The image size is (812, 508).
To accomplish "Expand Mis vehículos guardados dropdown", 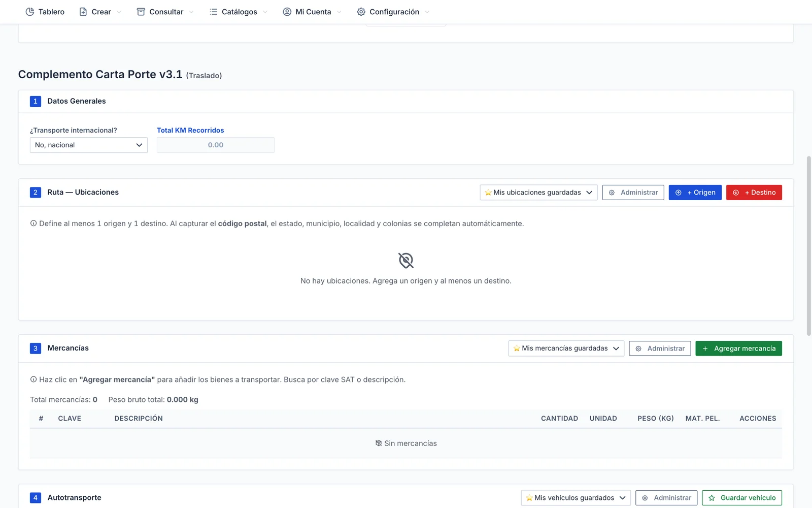I will pyautogui.click(x=576, y=498).
